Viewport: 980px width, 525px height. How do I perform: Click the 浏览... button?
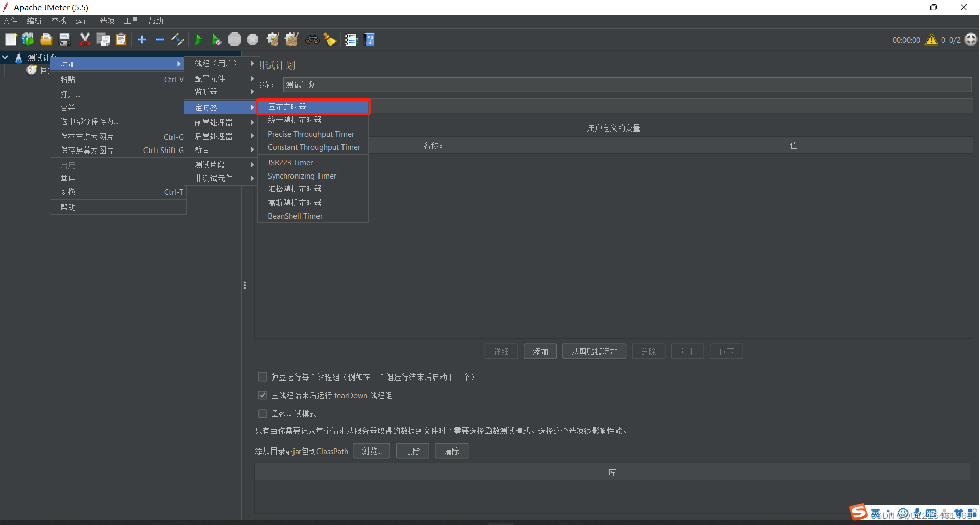pyautogui.click(x=372, y=451)
